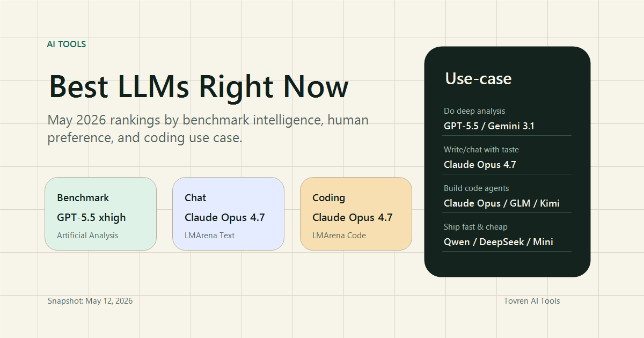The width and height of the screenshot is (644, 338).
Task: Click the 'Build code agents' label
Action: click(x=477, y=188)
